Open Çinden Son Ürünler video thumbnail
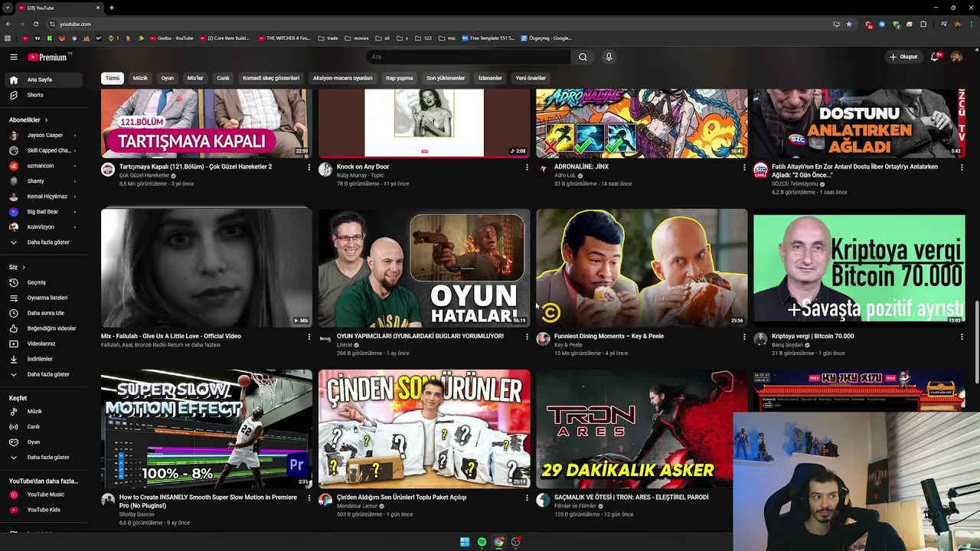Screen dimensions: 980x551 click(x=424, y=429)
